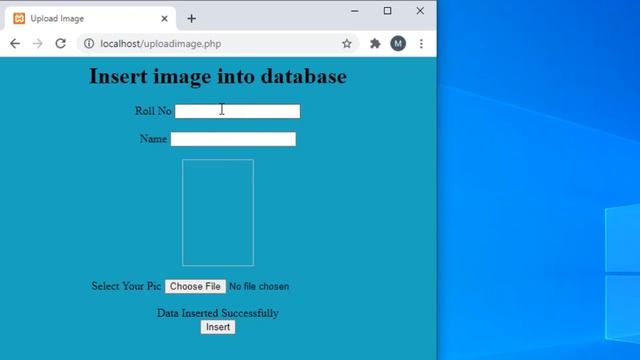Image resolution: width=640 pixels, height=360 pixels.
Task: Click the Choose File button
Action: point(195,287)
